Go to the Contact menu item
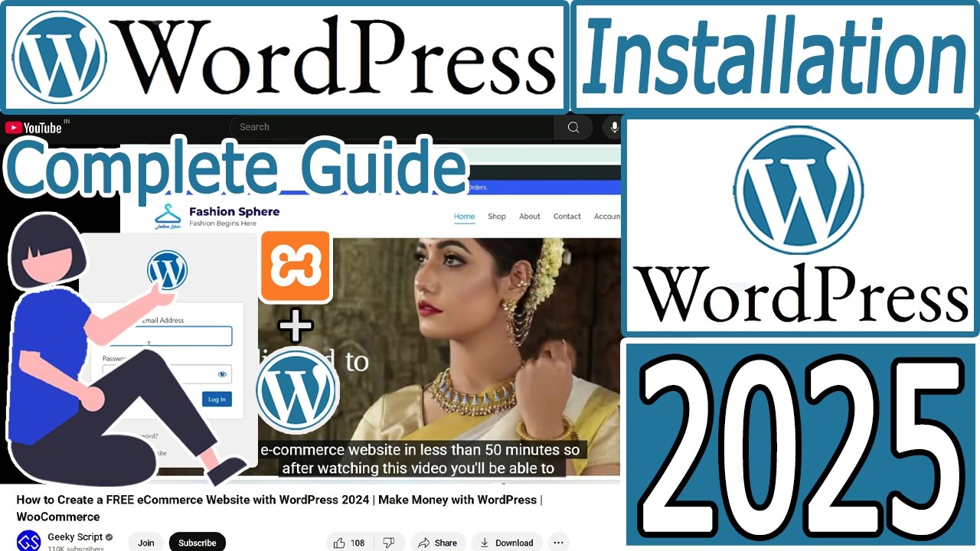 (x=567, y=217)
